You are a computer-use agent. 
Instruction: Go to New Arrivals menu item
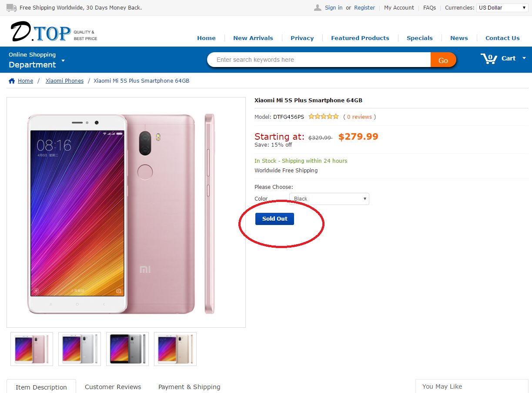(x=253, y=38)
